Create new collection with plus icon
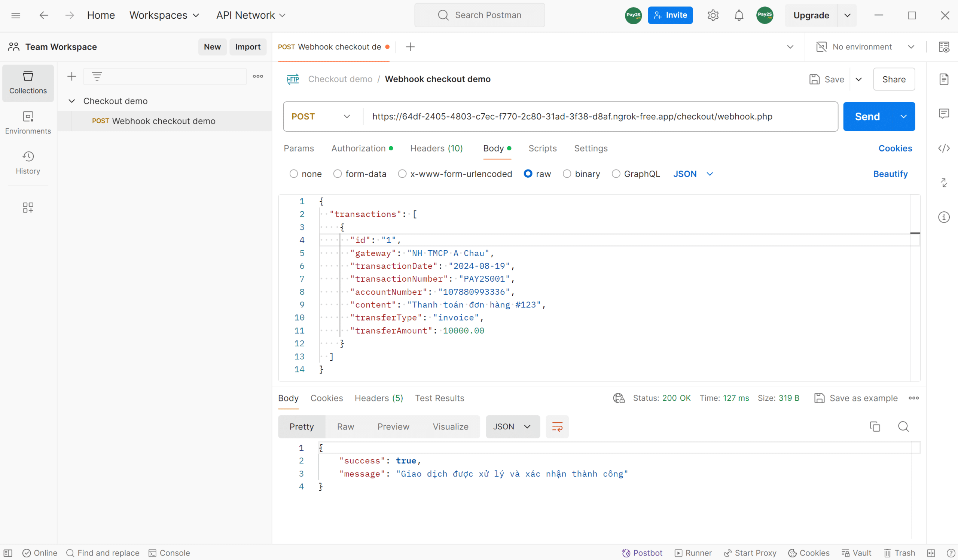This screenshot has height=560, width=958. point(71,76)
